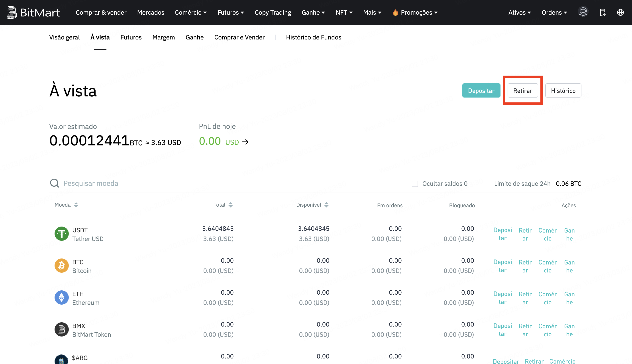Open the Mercados menu item

point(151,12)
